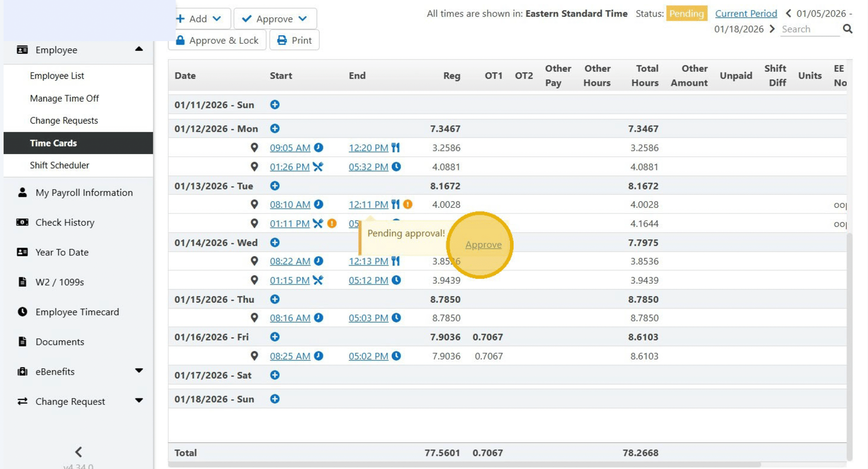Open Manage Time Off
This screenshot has width=868, height=469.
(x=64, y=98)
